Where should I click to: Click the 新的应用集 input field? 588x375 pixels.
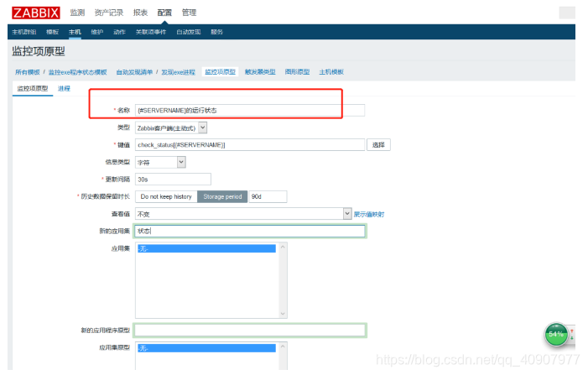pyautogui.click(x=250, y=231)
